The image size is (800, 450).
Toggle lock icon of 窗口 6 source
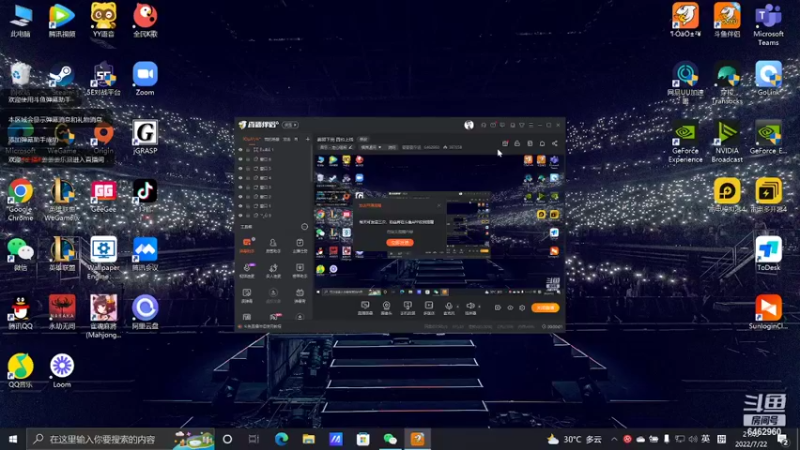pyautogui.click(x=248, y=159)
